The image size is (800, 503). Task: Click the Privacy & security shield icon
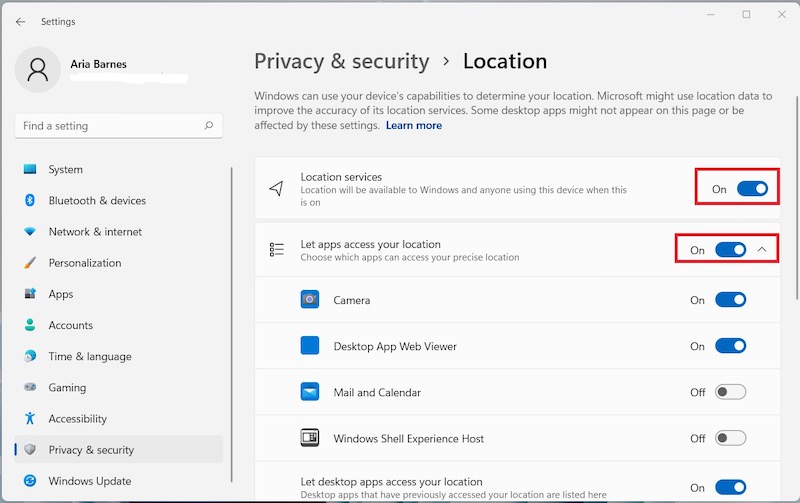[x=30, y=449]
